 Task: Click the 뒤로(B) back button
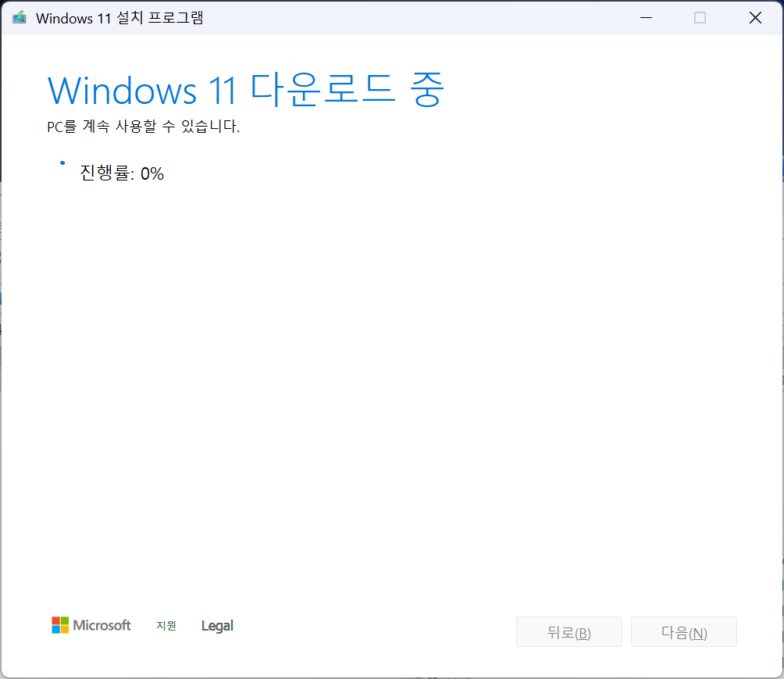tap(569, 632)
